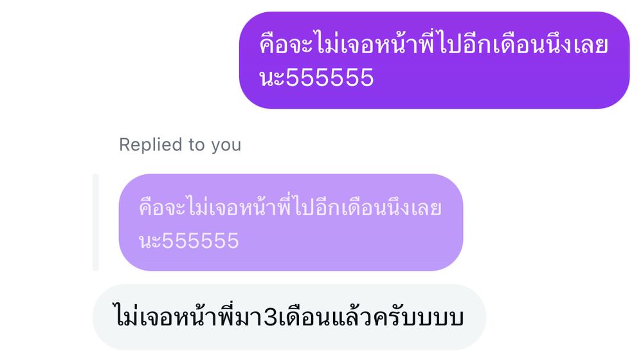Open the quoted light purple reply bubble
Image resolution: width=643 pixels, height=364 pixels.
tap(291, 223)
